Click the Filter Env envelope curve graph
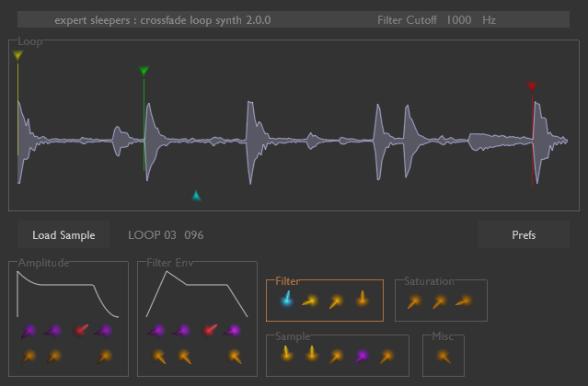 (197, 295)
